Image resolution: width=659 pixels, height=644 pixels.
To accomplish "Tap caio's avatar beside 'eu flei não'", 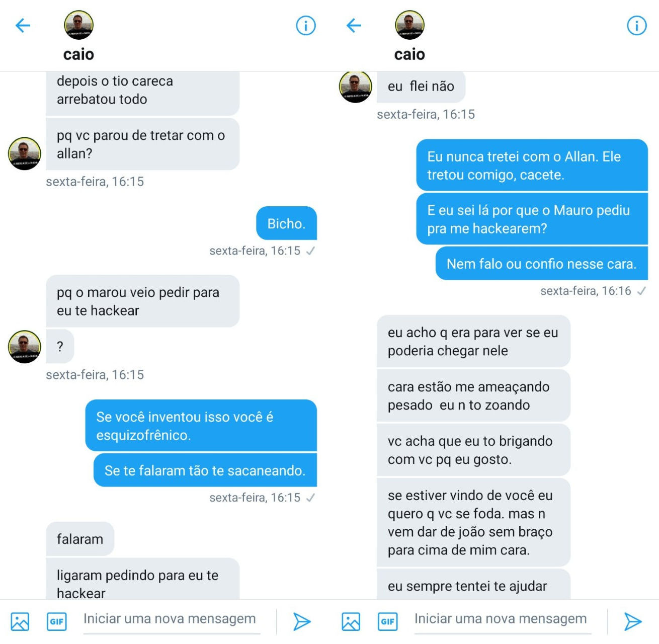I will pos(356,87).
